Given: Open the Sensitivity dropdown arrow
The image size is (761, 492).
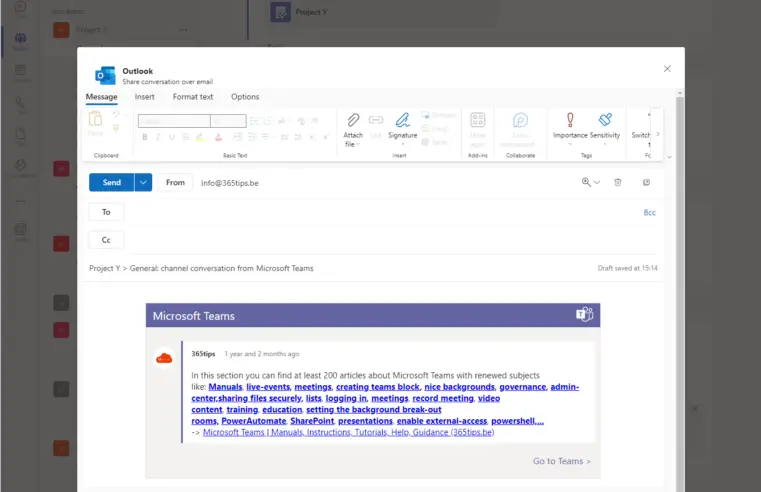Looking at the screenshot, I should tap(605, 144).
